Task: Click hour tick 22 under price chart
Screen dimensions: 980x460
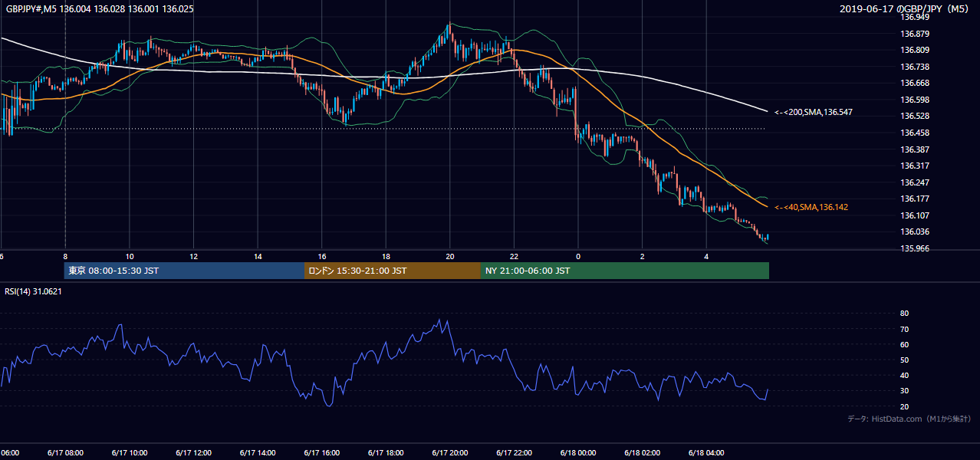Action: point(515,257)
